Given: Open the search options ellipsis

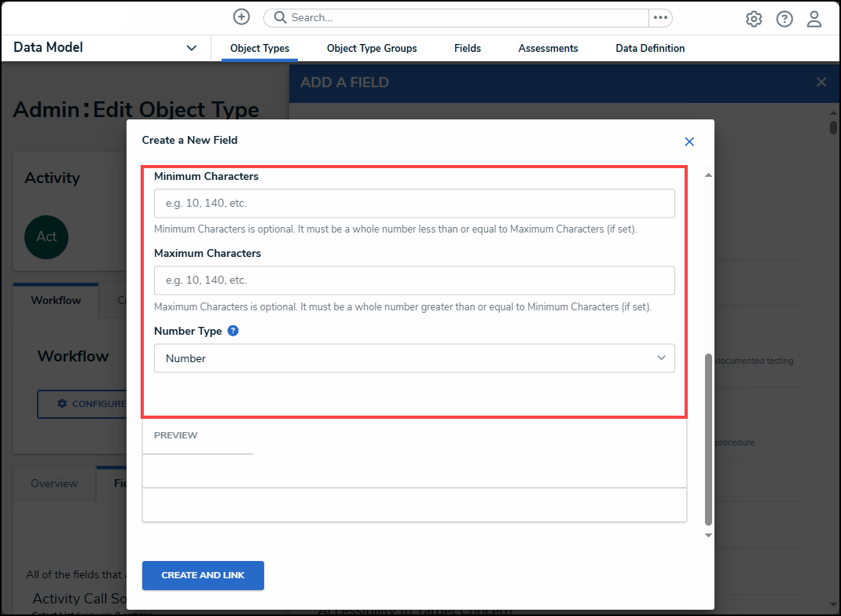Looking at the screenshot, I should (660, 17).
